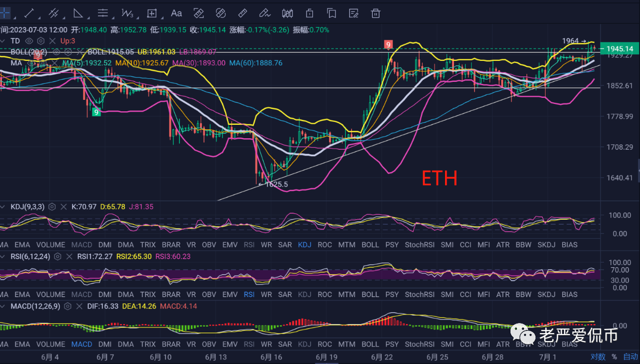Collapse the TD indicator chevron
Viewport: 640px width, 364px height.
click(3, 41)
